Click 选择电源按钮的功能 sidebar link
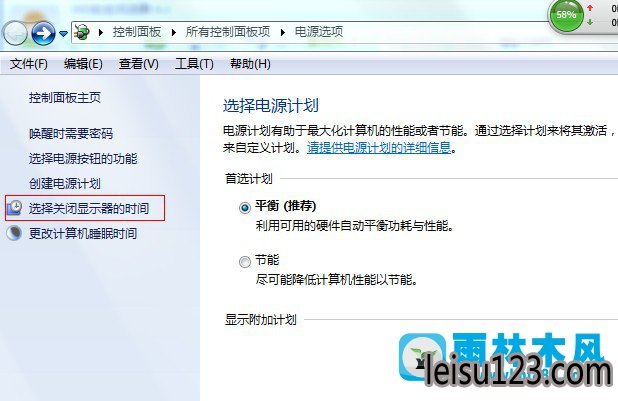 coord(83,159)
